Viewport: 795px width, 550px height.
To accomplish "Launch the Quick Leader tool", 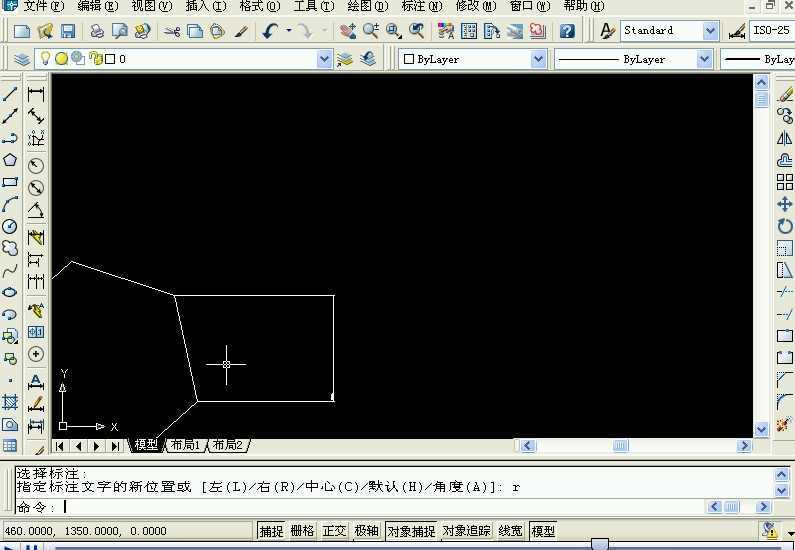I will click(x=36, y=310).
